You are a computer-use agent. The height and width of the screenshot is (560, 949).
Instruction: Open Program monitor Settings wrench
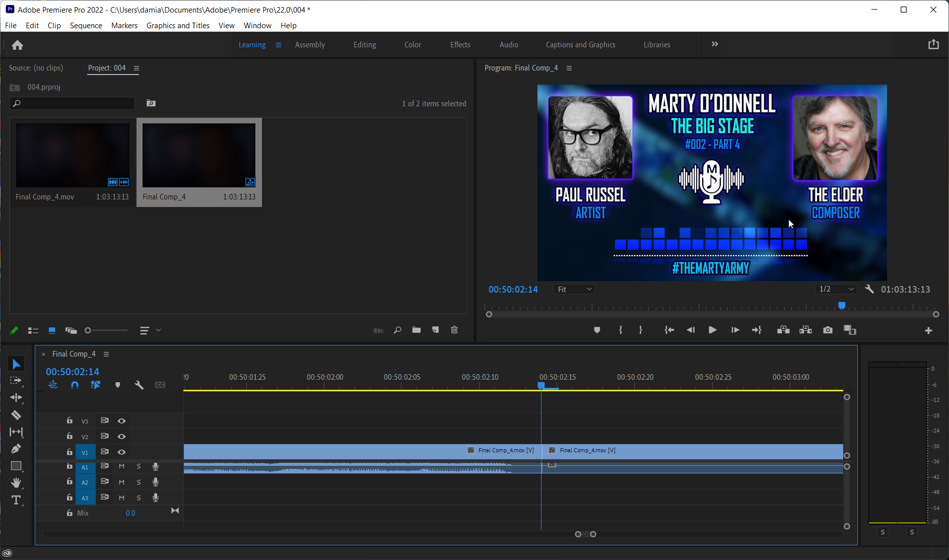click(869, 289)
